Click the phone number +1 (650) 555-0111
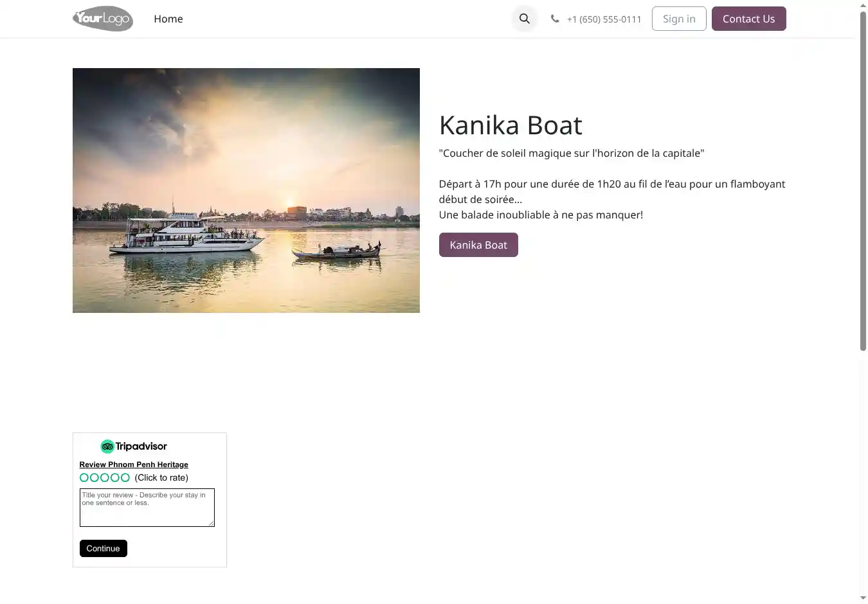This screenshot has width=868, height=604. point(604,19)
